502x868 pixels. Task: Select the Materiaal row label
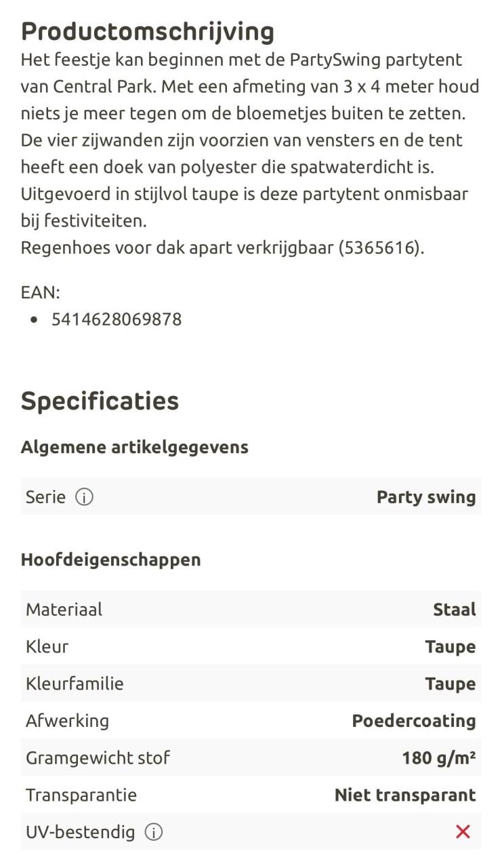point(64,610)
